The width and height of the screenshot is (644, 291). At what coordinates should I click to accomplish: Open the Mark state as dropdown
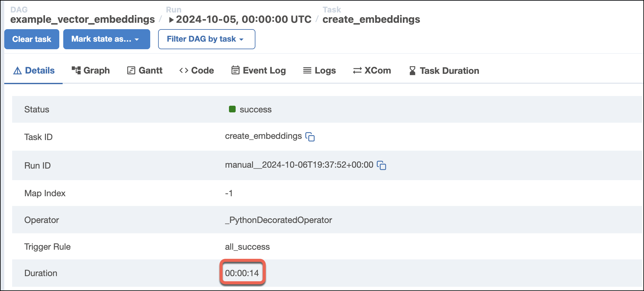(106, 39)
